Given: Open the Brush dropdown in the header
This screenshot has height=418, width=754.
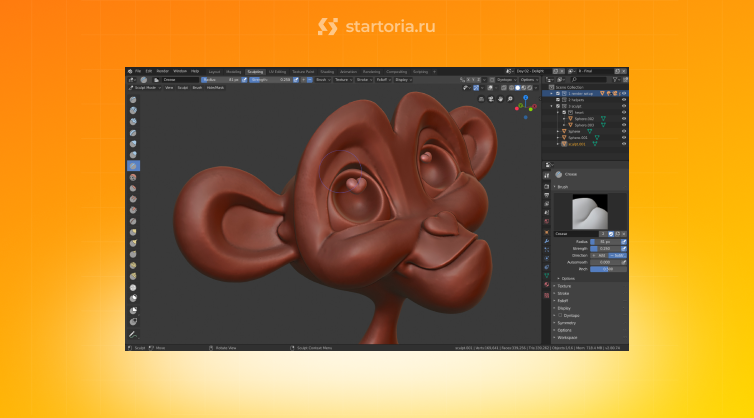Looking at the screenshot, I should (x=323, y=80).
